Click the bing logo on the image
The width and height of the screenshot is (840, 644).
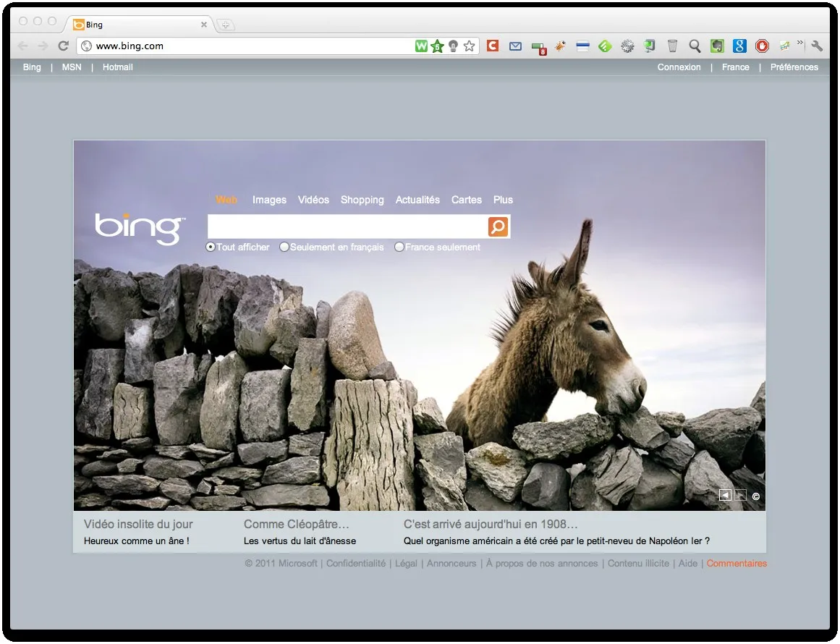pos(140,229)
